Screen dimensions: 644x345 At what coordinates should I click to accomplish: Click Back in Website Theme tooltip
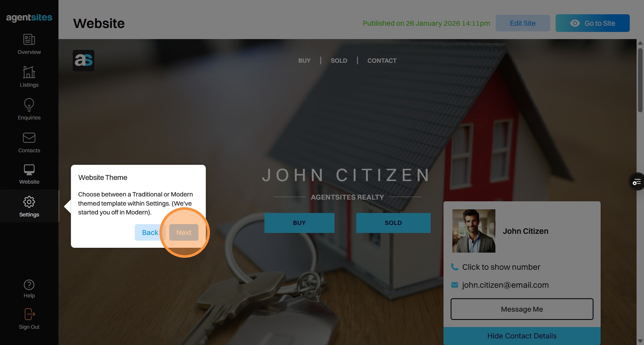point(150,232)
